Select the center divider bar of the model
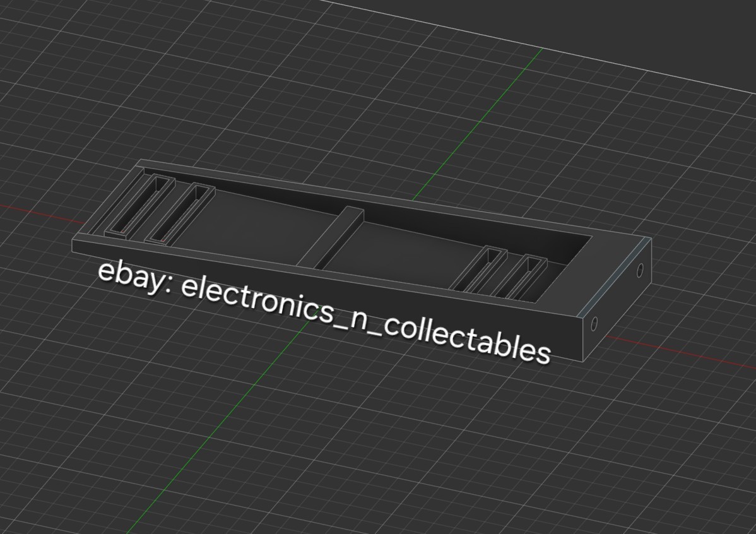 tap(331, 237)
